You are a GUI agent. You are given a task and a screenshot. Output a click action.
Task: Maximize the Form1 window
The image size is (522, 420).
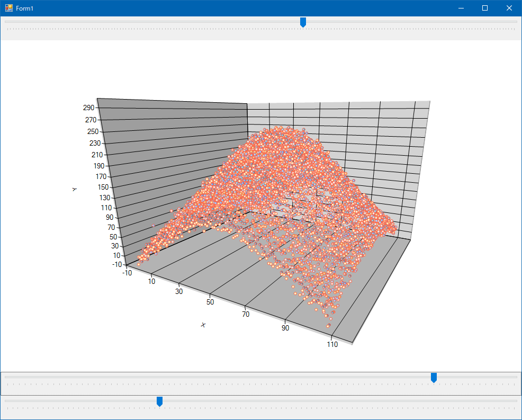point(485,8)
